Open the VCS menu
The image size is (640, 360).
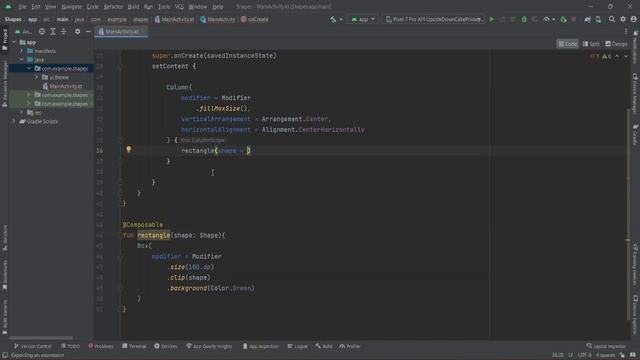click(x=179, y=7)
